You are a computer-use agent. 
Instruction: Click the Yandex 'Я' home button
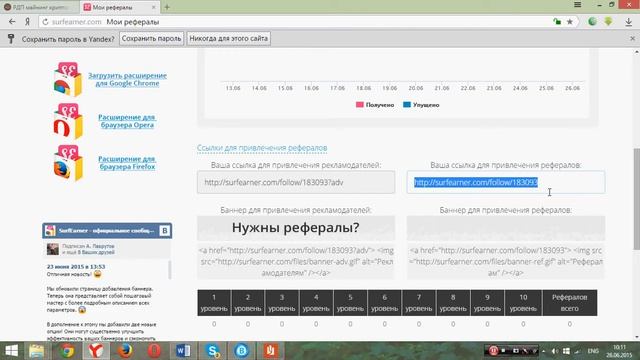(x=27, y=22)
